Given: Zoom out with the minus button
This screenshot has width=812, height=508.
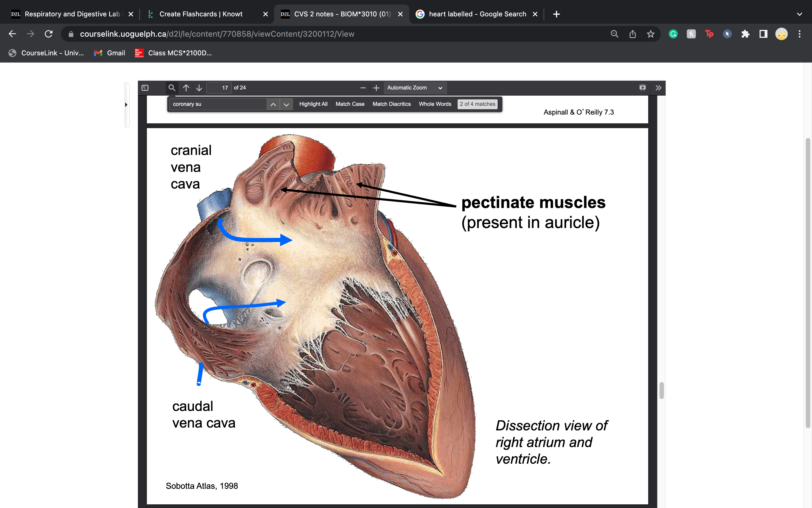Looking at the screenshot, I should [363, 88].
